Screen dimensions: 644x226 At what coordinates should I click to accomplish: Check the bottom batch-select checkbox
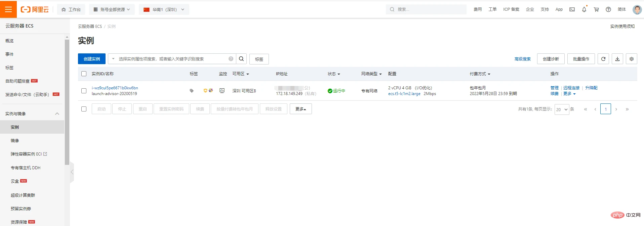click(x=84, y=109)
